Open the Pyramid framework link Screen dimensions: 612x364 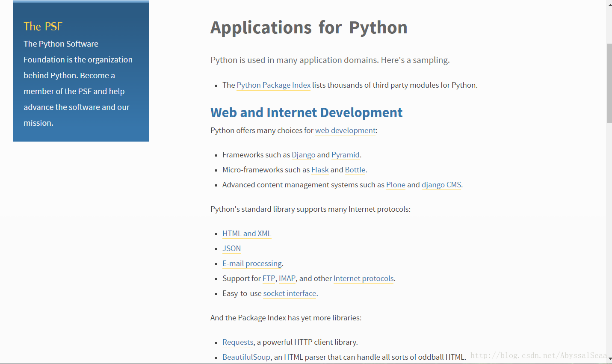pos(346,155)
